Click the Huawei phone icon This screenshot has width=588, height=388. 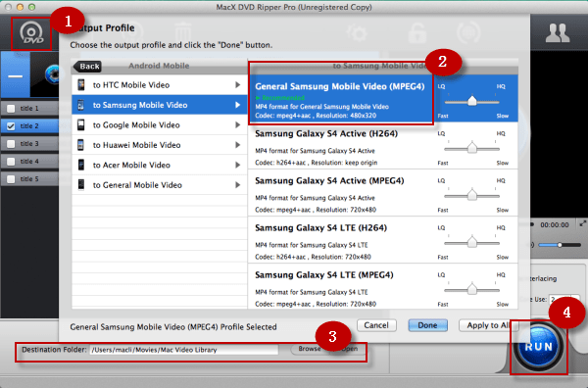(81, 145)
